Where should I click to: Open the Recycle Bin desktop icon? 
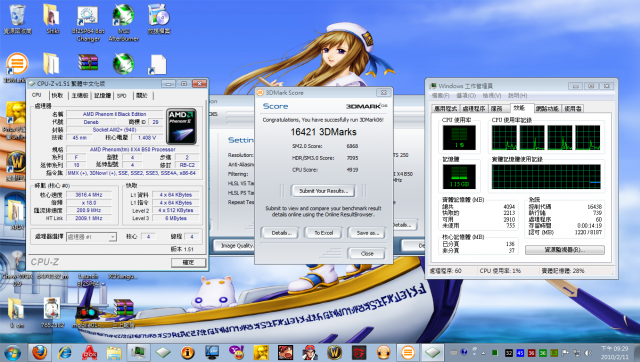coord(17,18)
